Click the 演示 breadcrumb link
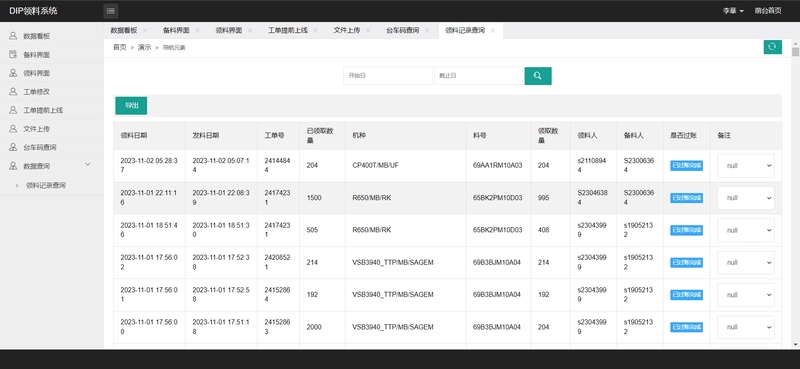 pyautogui.click(x=144, y=47)
